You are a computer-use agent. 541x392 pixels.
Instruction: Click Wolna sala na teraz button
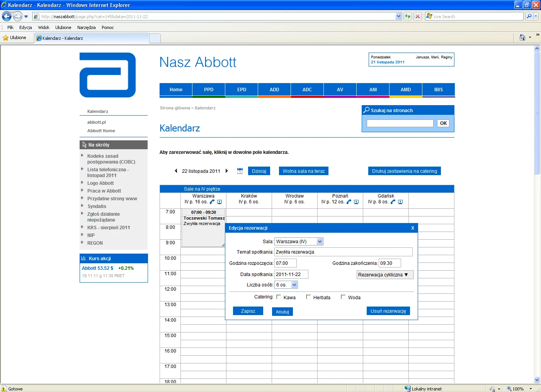[x=304, y=171]
